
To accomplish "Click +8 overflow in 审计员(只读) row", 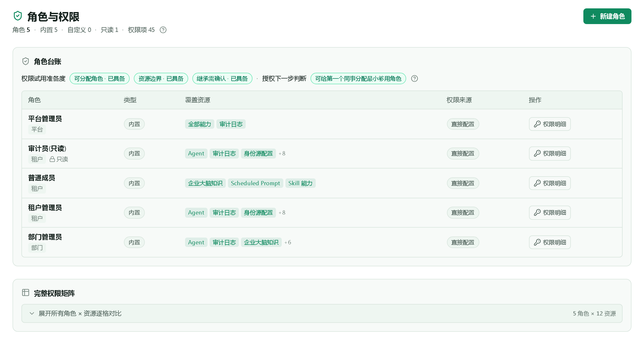I will click(x=282, y=154).
